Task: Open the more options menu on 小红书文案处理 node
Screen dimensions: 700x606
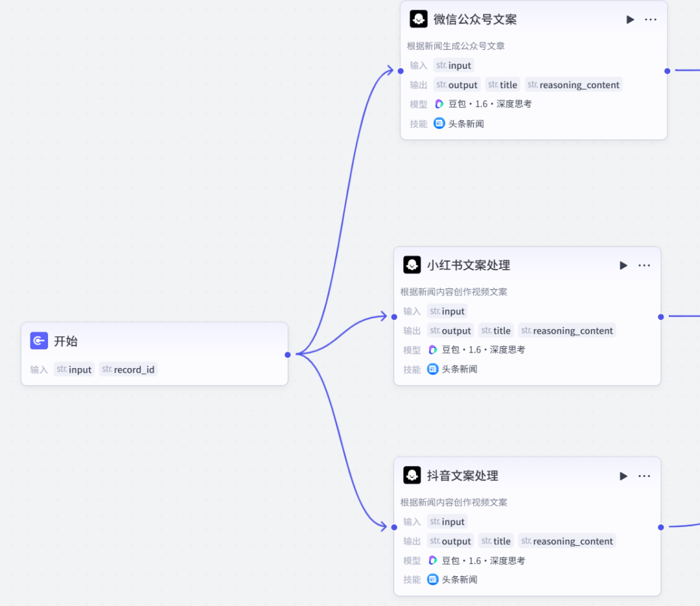Action: [x=644, y=265]
